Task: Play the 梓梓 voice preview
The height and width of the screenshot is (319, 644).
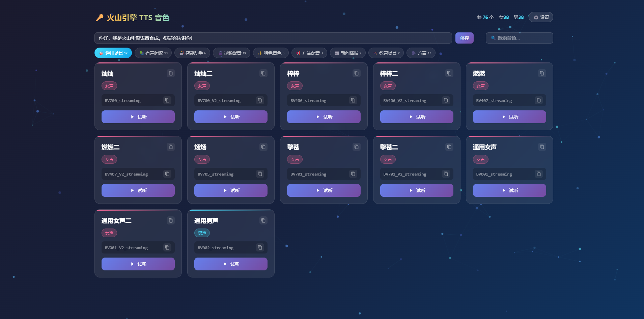Action: [324, 117]
